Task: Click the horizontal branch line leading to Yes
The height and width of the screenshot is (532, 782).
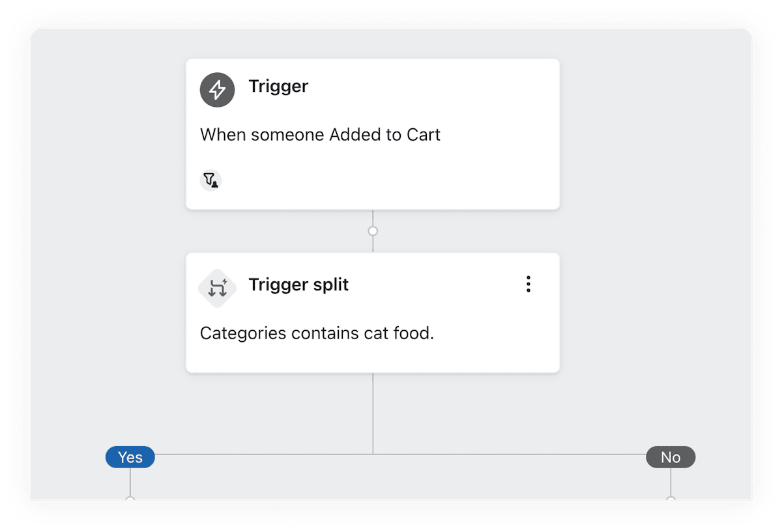Action: point(261,455)
